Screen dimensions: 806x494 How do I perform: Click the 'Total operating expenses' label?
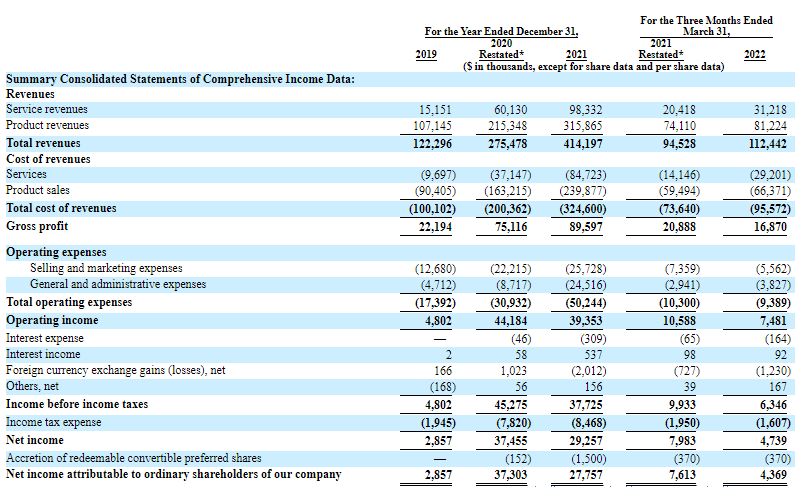click(69, 302)
